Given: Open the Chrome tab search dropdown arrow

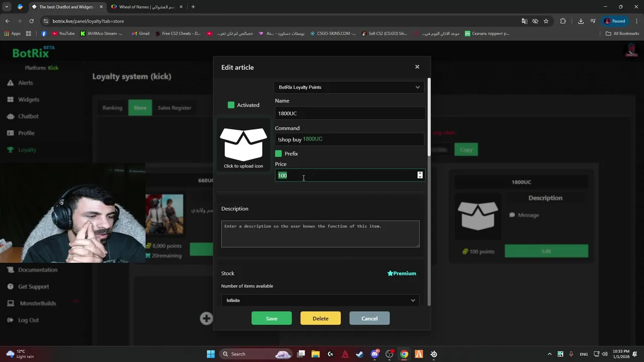Looking at the screenshot, I should [7, 7].
